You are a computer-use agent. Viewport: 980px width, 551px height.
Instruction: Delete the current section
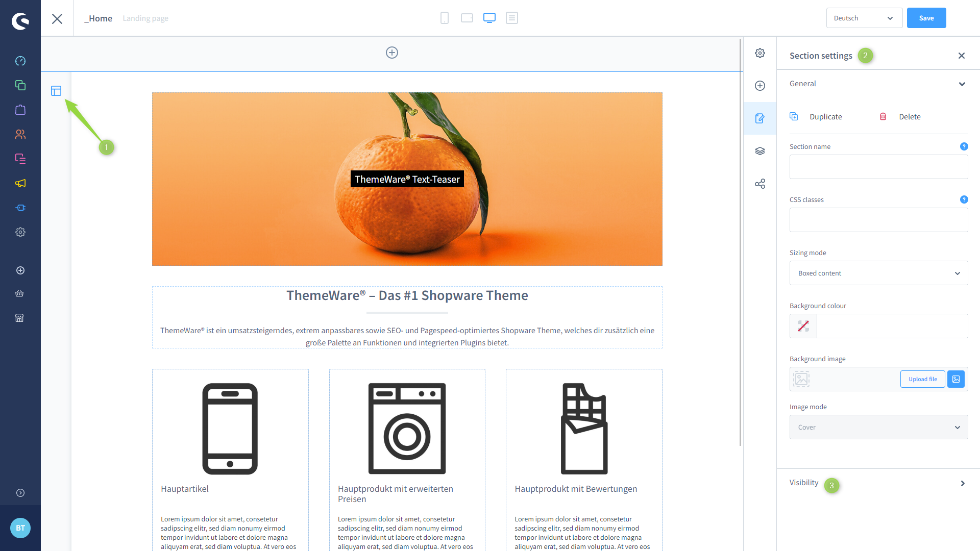coord(900,117)
